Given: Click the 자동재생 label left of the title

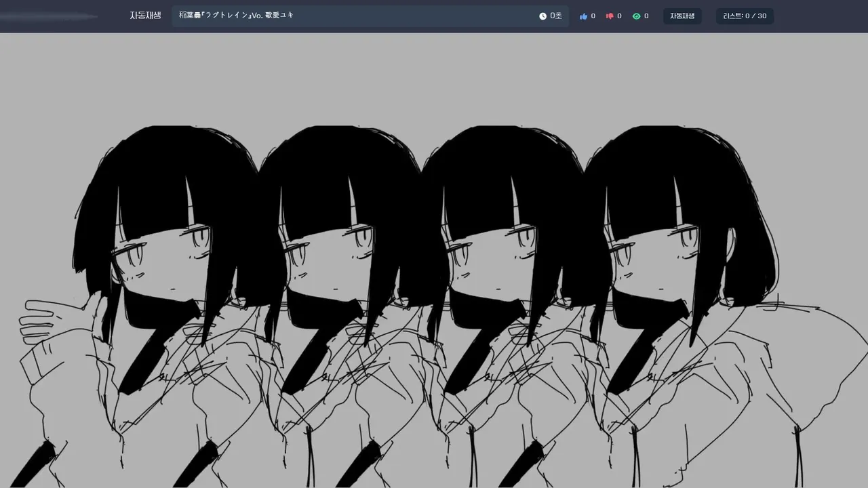Looking at the screenshot, I should [145, 16].
